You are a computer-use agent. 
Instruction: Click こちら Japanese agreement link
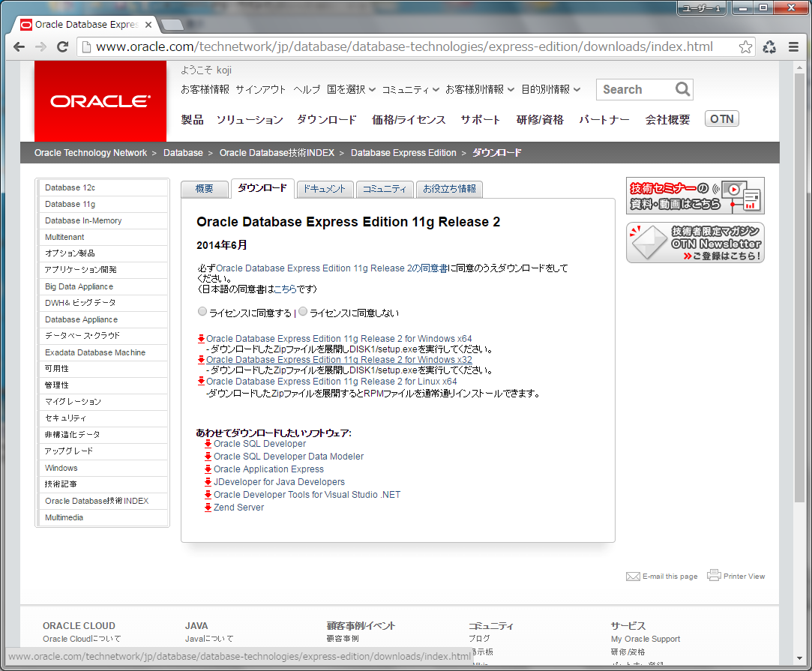tap(285, 289)
